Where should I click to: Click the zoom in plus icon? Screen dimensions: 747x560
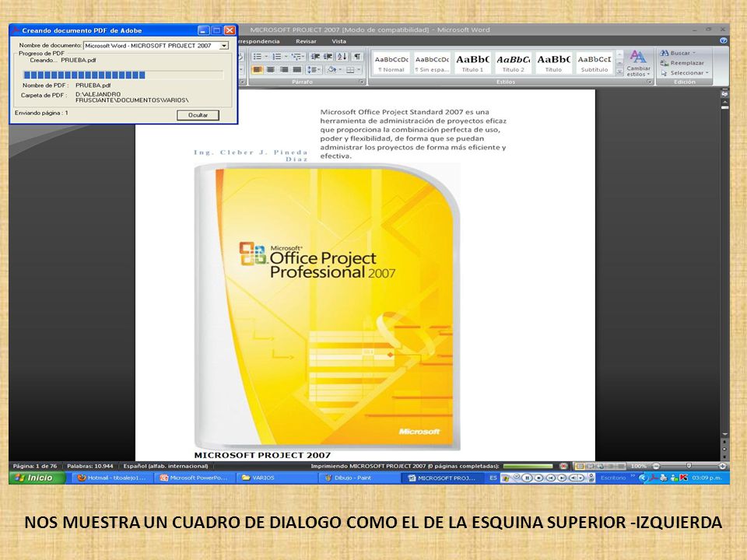722,466
